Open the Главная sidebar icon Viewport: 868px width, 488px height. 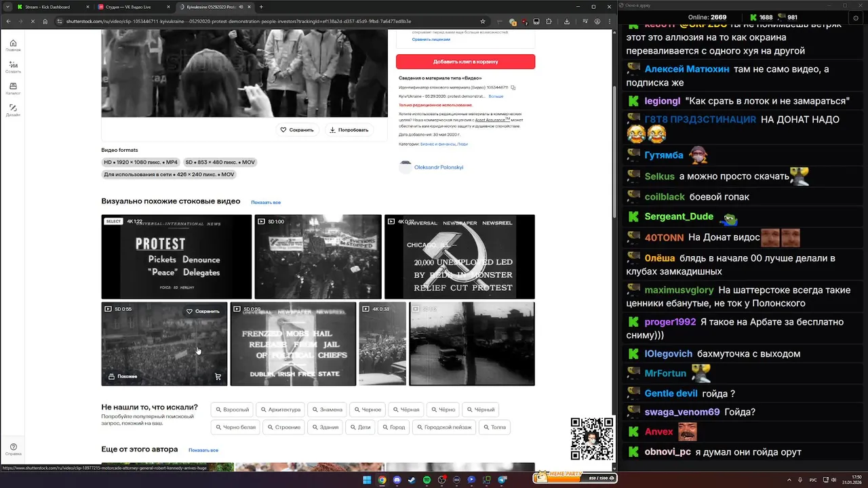[13, 45]
